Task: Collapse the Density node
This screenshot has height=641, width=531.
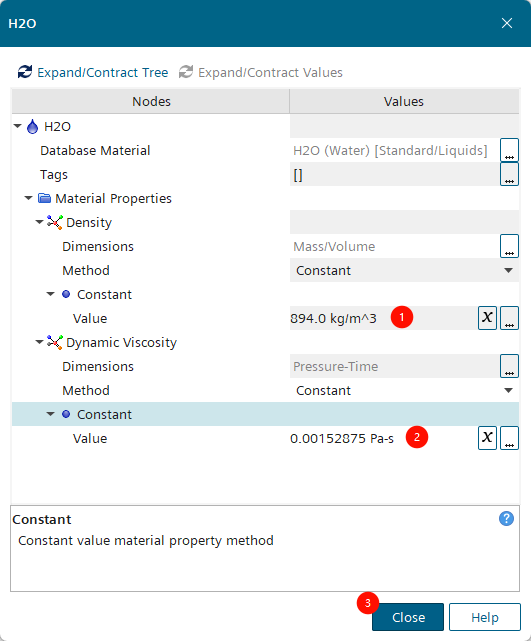Action: pos(39,222)
